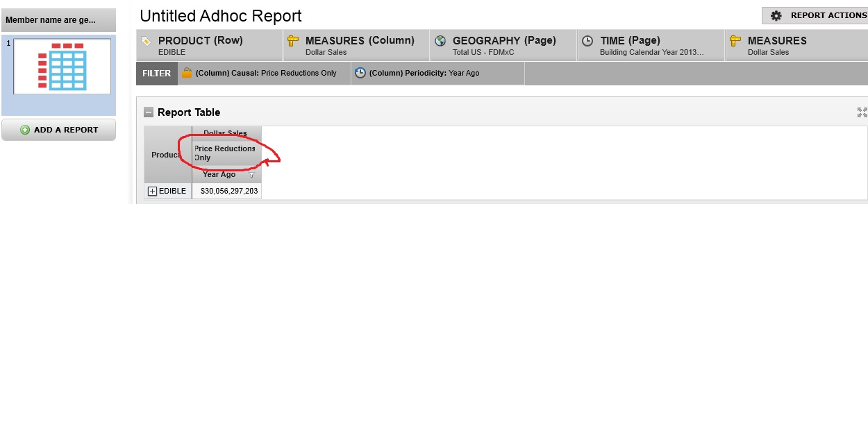
Task: Click the MEASURES (Column) ruler icon
Action: pyautogui.click(x=293, y=41)
